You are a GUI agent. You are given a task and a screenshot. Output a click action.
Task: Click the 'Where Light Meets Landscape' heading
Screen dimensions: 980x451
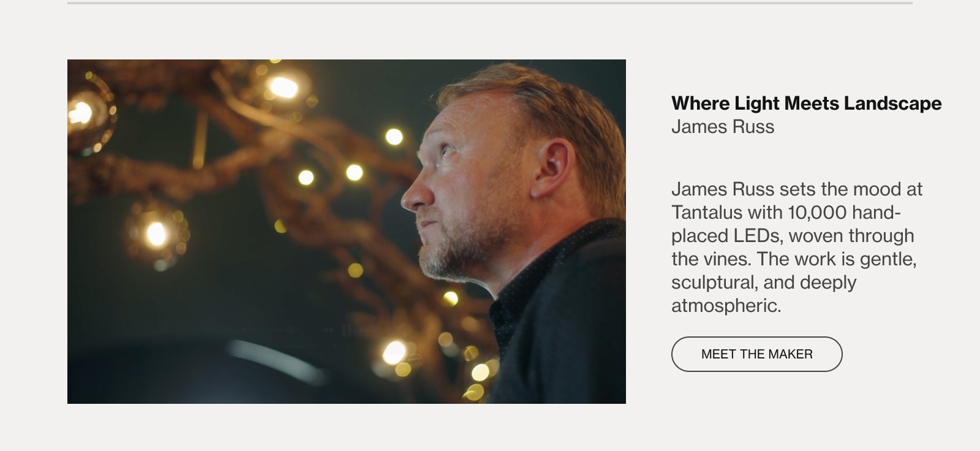tap(806, 104)
